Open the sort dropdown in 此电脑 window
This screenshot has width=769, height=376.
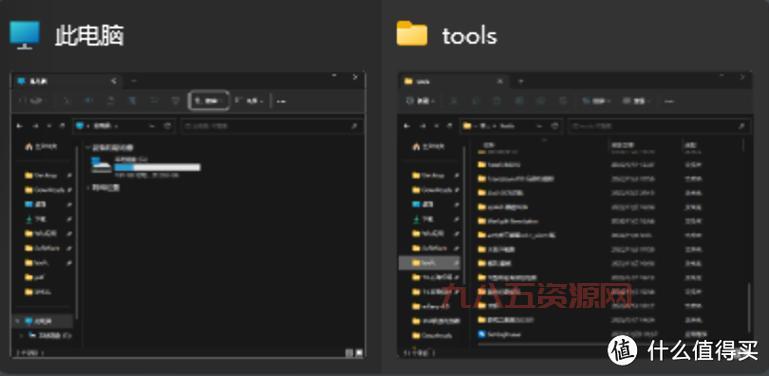click(x=209, y=100)
